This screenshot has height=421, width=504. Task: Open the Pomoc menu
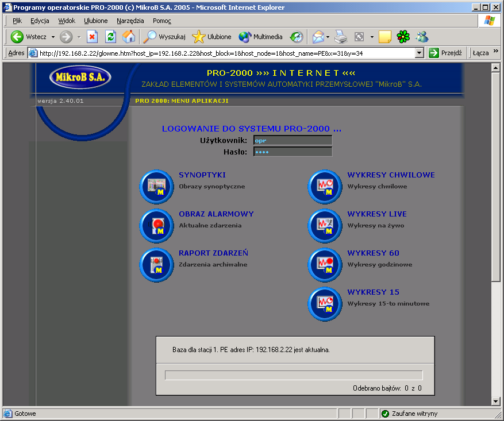[161, 21]
